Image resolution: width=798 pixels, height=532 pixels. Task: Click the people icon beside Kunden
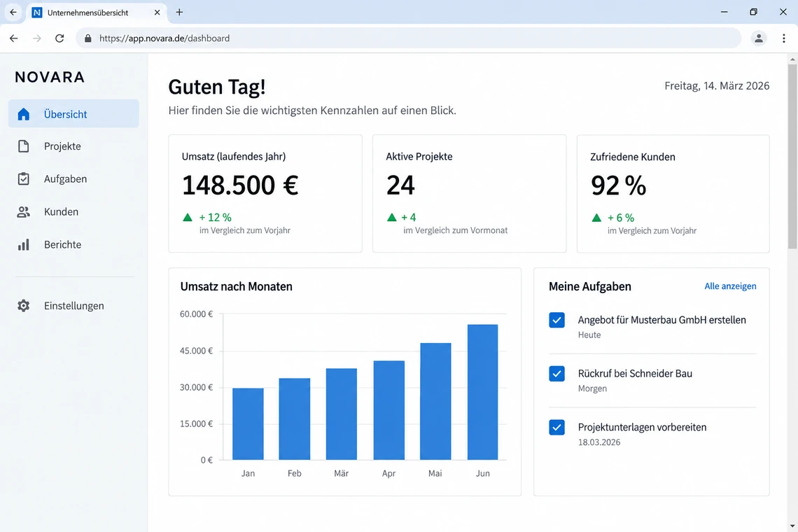[23, 212]
